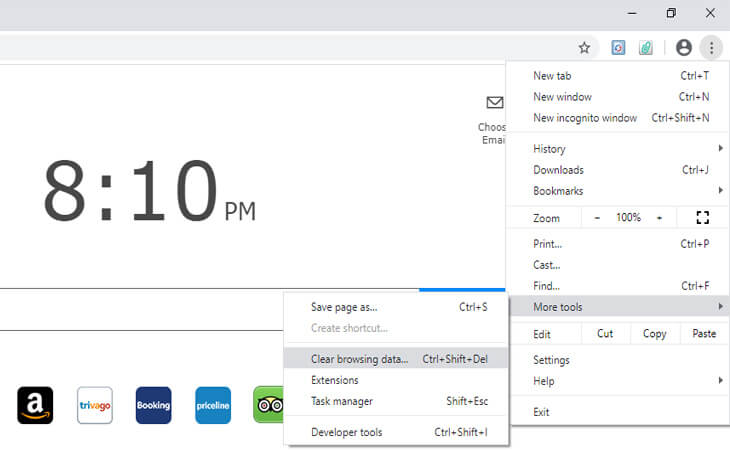Open the Chrome three-dot menu button
Screen dimensions: 730x450
pyautogui.click(x=710, y=47)
